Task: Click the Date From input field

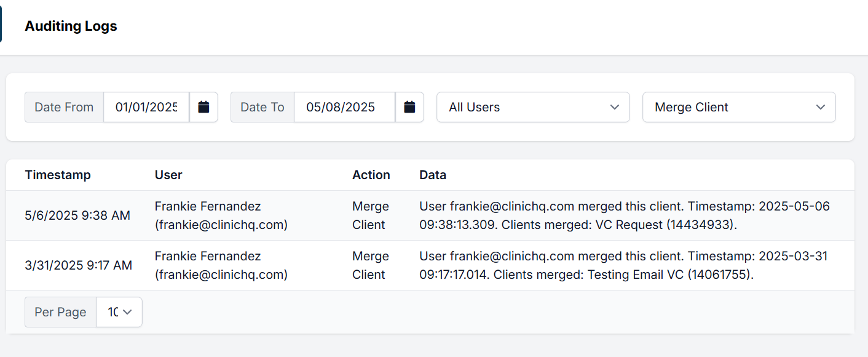Action: 146,107
